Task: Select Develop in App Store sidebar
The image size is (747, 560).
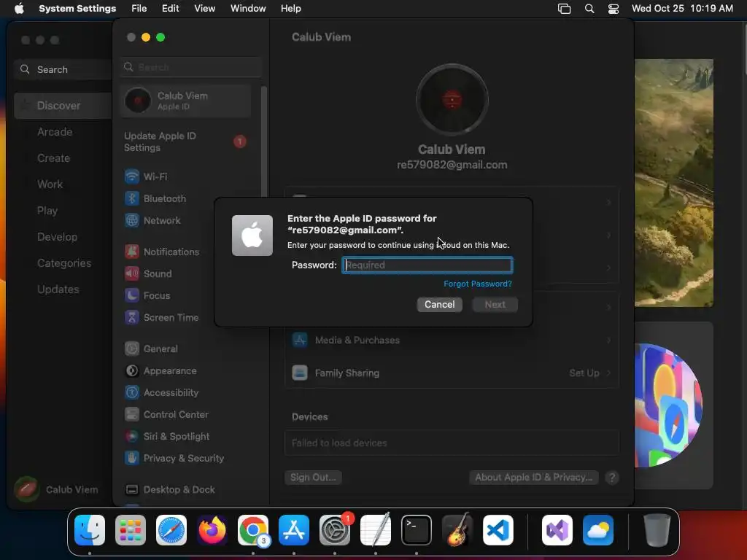Action: point(63,237)
